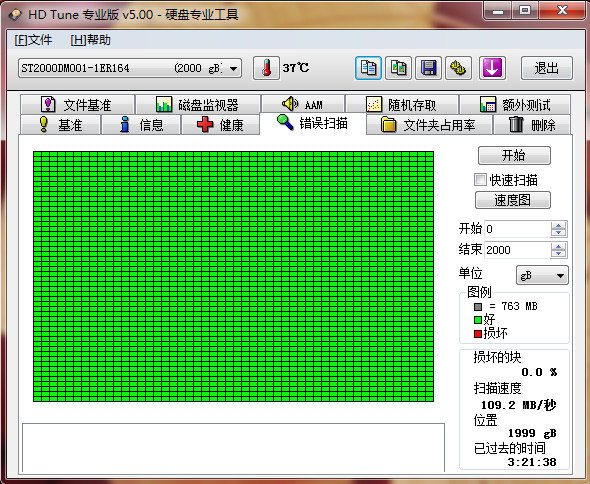Decrease the 开始 value with down arrow
590x484 pixels.
tap(558, 233)
